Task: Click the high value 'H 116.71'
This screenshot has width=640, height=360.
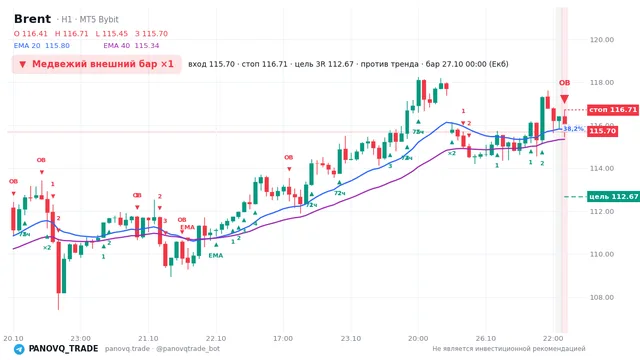Action: click(71, 33)
